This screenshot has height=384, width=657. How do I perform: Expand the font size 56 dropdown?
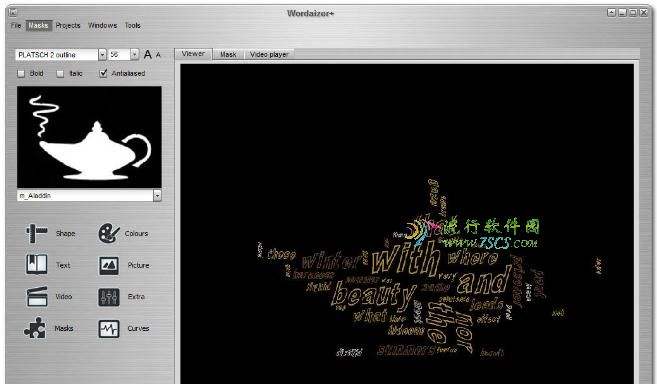click(135, 54)
